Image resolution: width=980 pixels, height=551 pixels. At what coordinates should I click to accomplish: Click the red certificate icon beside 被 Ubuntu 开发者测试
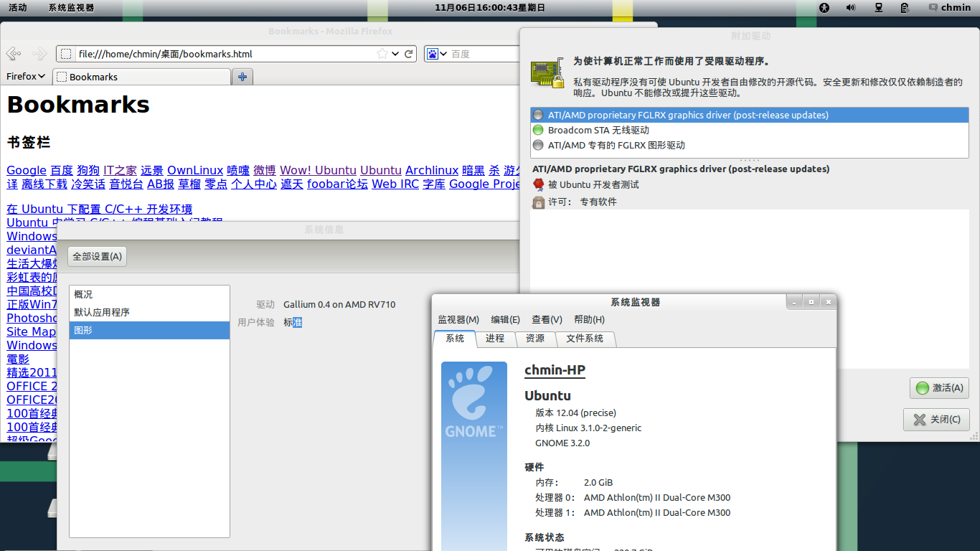(x=539, y=184)
